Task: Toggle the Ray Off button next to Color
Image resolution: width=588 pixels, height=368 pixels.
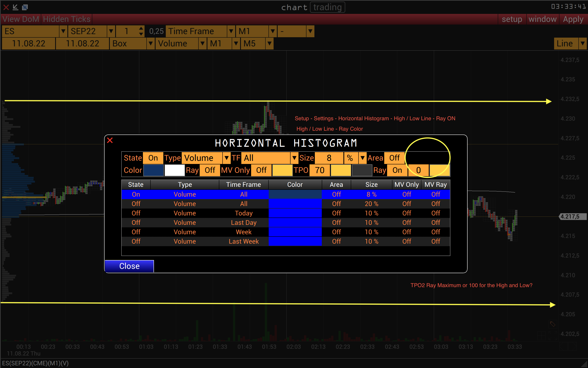Action: click(x=210, y=170)
